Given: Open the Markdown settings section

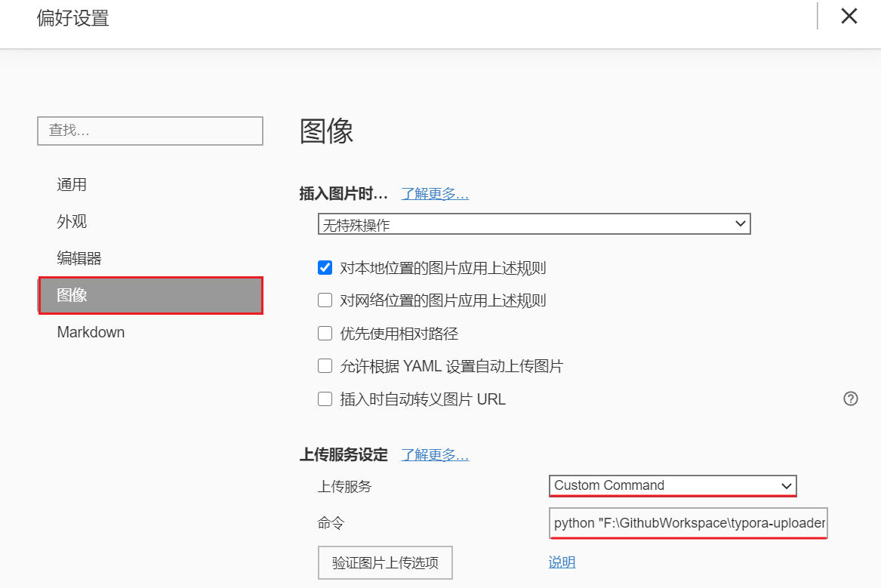Looking at the screenshot, I should click(91, 332).
